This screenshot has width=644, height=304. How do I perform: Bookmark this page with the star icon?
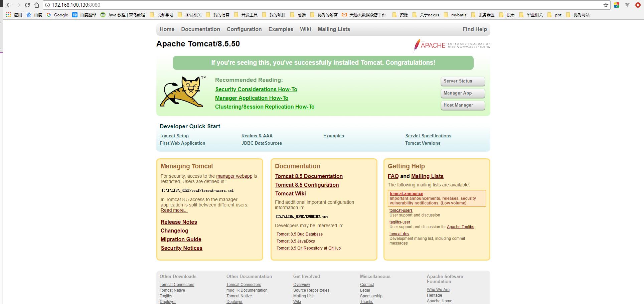pyautogui.click(x=606, y=5)
